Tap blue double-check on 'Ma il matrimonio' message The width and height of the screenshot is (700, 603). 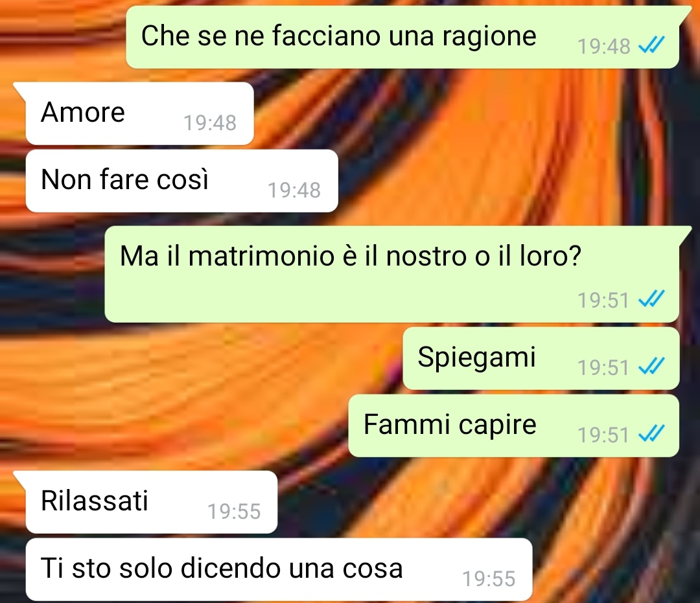(652, 299)
